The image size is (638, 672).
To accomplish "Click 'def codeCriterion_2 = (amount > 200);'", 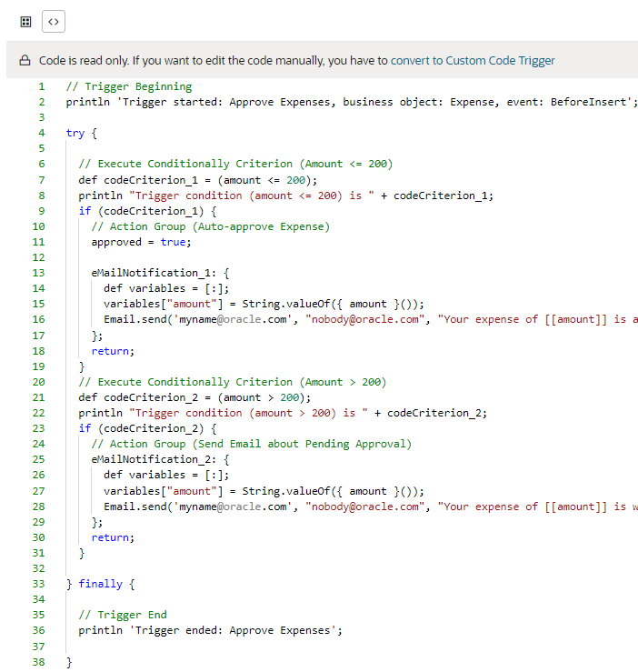I will point(194,397).
